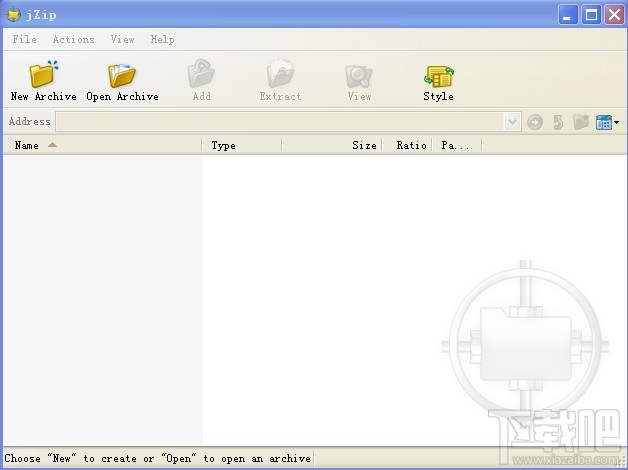628x470 pixels.
Task: Maximize the jZip window
Action: pos(591,15)
